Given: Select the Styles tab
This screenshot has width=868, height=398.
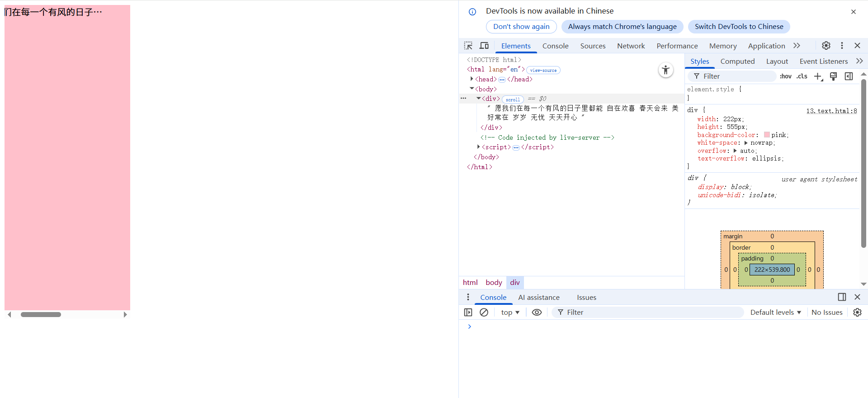Looking at the screenshot, I should pyautogui.click(x=699, y=61).
